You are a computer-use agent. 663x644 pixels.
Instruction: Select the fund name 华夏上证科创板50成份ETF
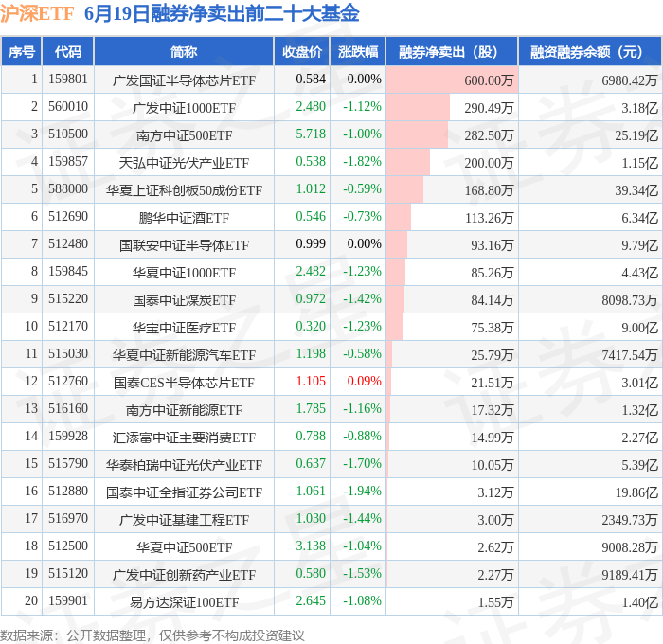click(184, 190)
